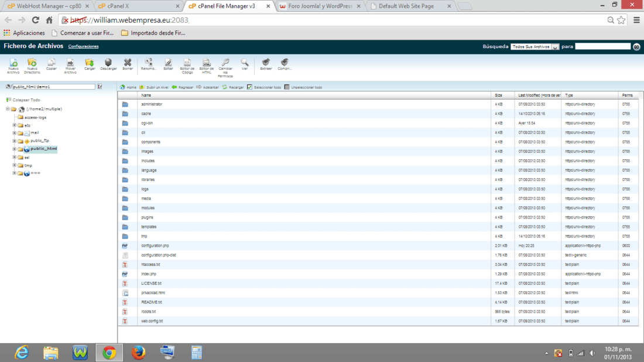Switch to Foro Joomla! y WordPress tab
Image resolution: width=644 pixels, height=362 pixels.
pos(320,6)
